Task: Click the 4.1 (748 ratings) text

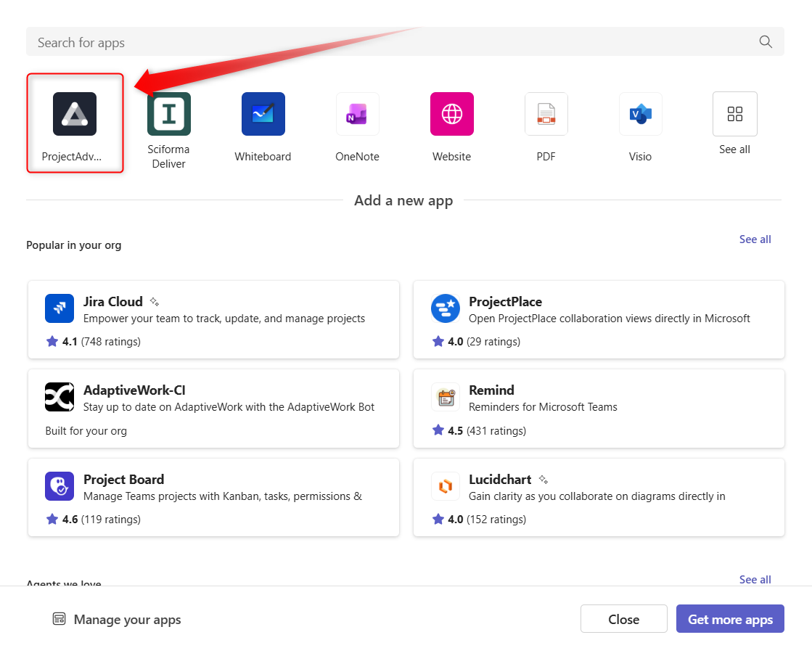Action: (102, 341)
